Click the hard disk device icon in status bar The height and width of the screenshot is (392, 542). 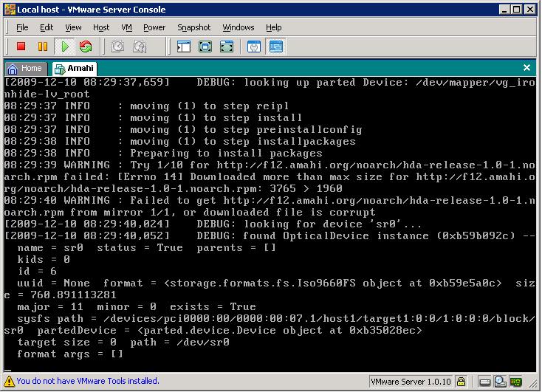[484, 382]
